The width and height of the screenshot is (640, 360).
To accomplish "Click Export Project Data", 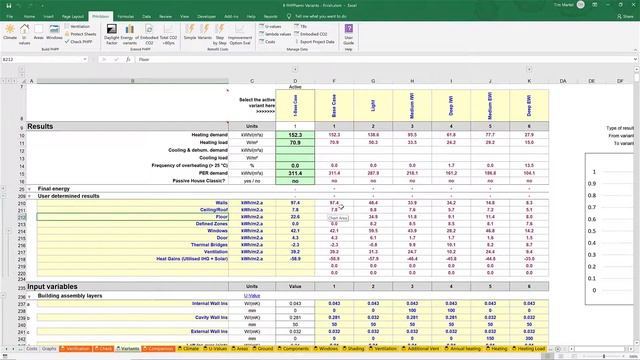I will pos(314,42).
